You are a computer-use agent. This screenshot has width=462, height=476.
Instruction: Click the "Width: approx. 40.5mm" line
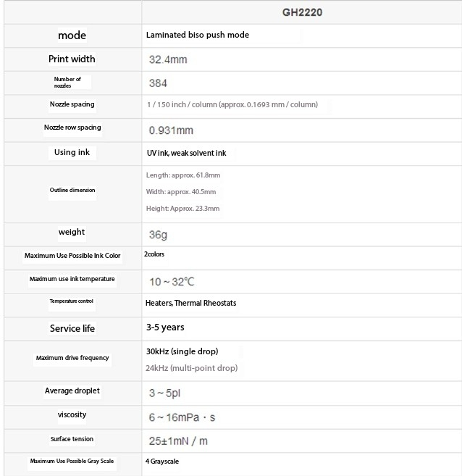181,192
